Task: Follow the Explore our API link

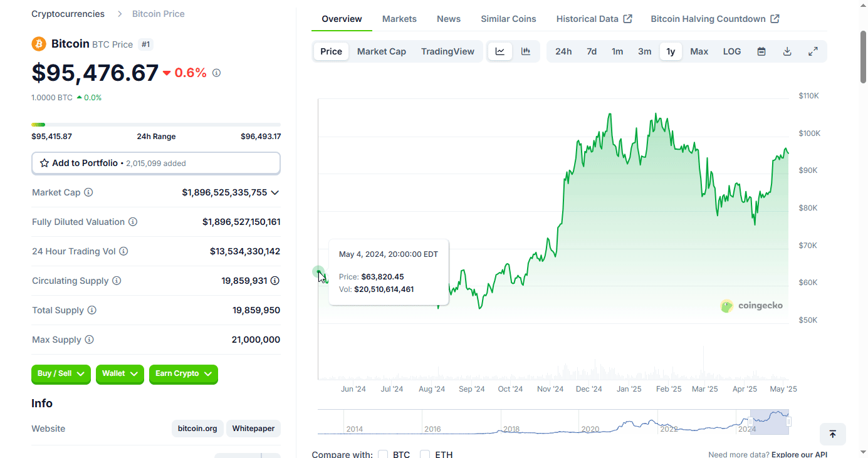Action: pos(799,454)
